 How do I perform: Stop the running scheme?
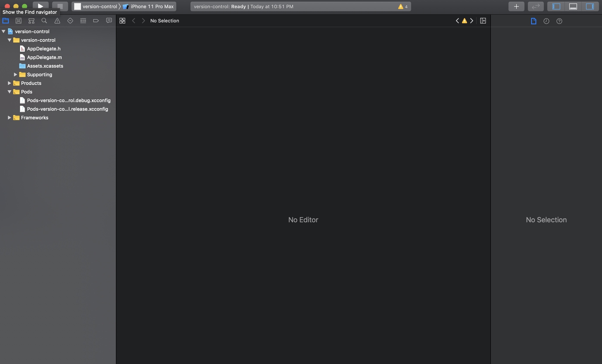tap(60, 6)
